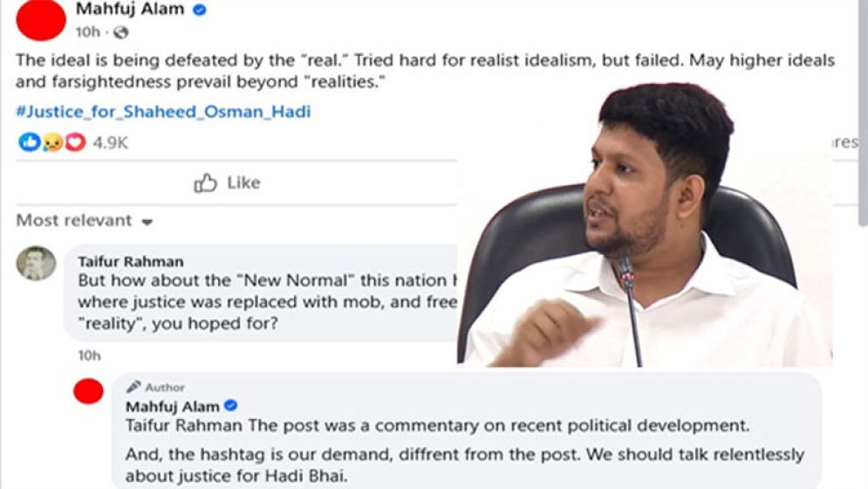Open Taifur Rahman's profile picture
Screen dimensions: 868x489
(x=36, y=263)
